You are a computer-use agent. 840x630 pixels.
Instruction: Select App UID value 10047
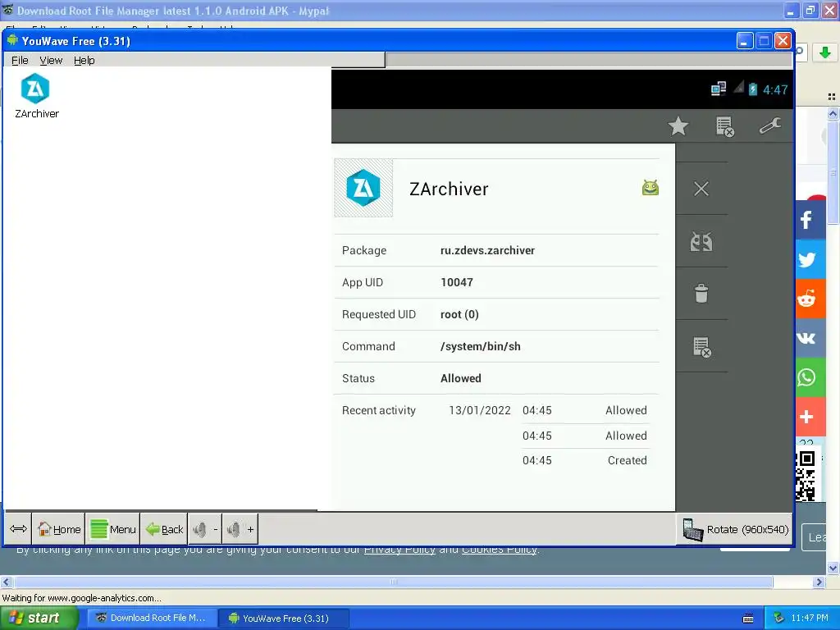[x=457, y=282]
